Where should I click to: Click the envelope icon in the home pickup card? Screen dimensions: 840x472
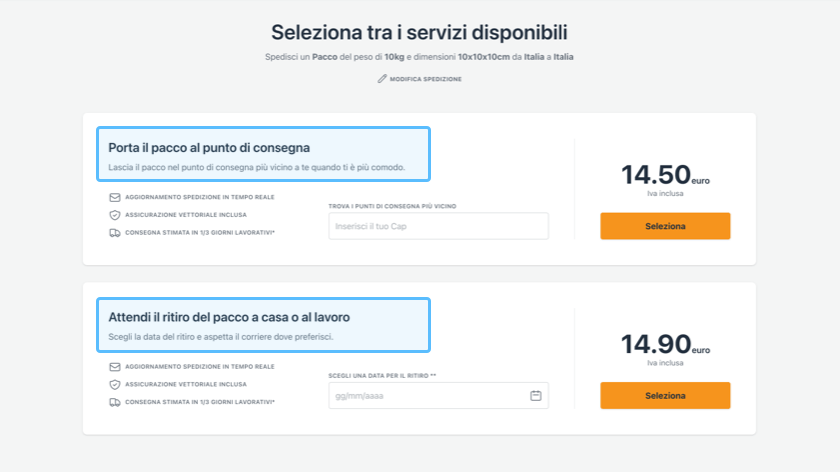115,366
